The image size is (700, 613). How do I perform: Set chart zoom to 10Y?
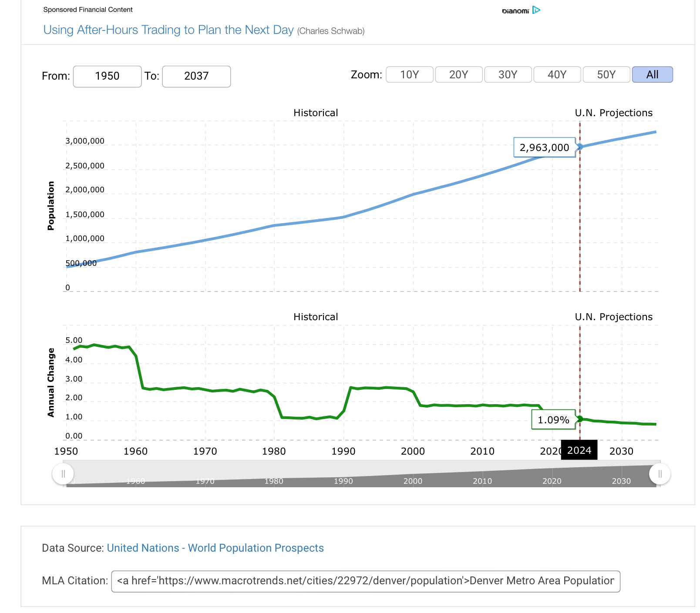coord(409,74)
